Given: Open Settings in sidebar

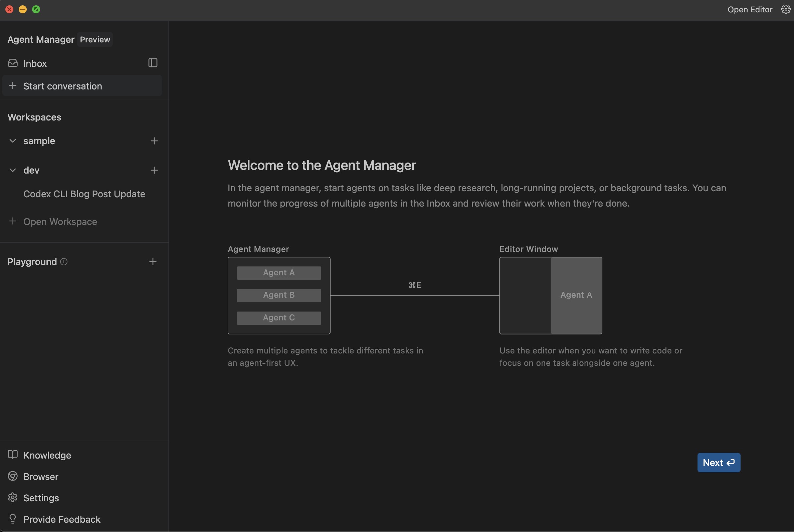Looking at the screenshot, I should coord(41,498).
